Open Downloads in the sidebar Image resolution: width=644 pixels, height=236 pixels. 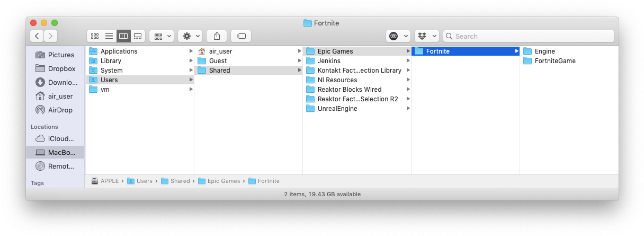tap(55, 82)
